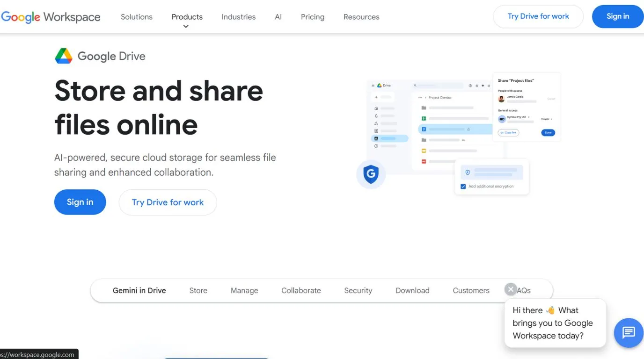Image resolution: width=644 pixels, height=359 pixels.
Task: Uncheck the Add additional encryption checkbox
Action: coord(463,186)
